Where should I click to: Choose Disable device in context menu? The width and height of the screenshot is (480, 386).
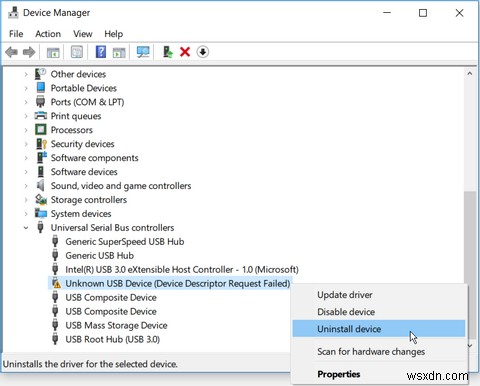379,312
